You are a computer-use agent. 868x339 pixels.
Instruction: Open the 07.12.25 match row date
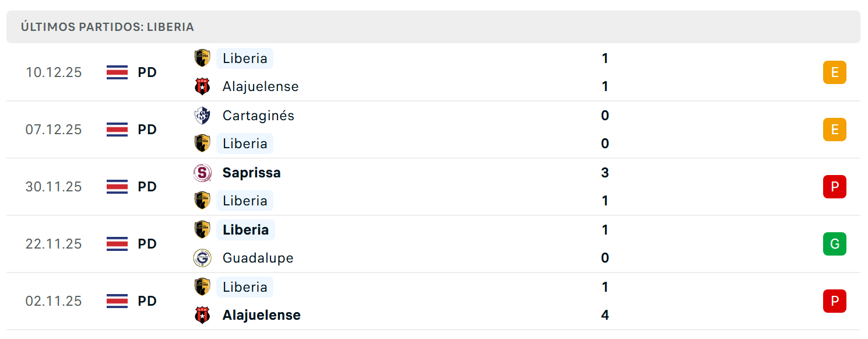coord(54,130)
